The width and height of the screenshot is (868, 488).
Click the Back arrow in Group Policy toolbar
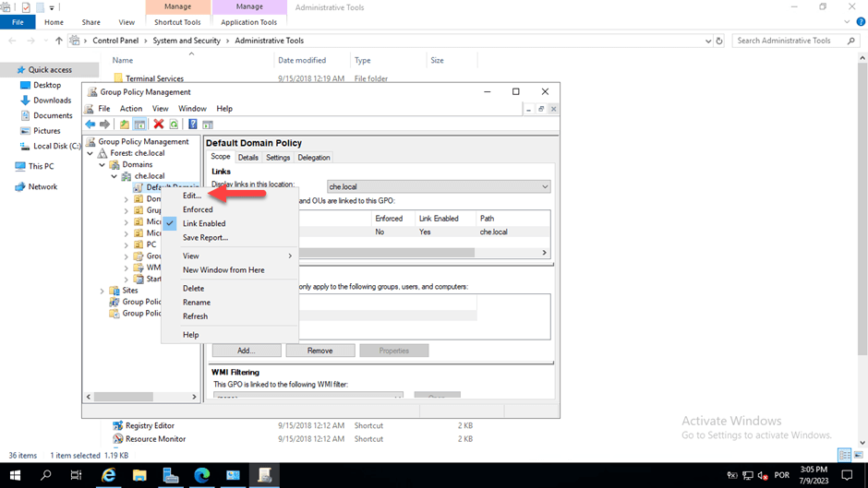pos(90,125)
